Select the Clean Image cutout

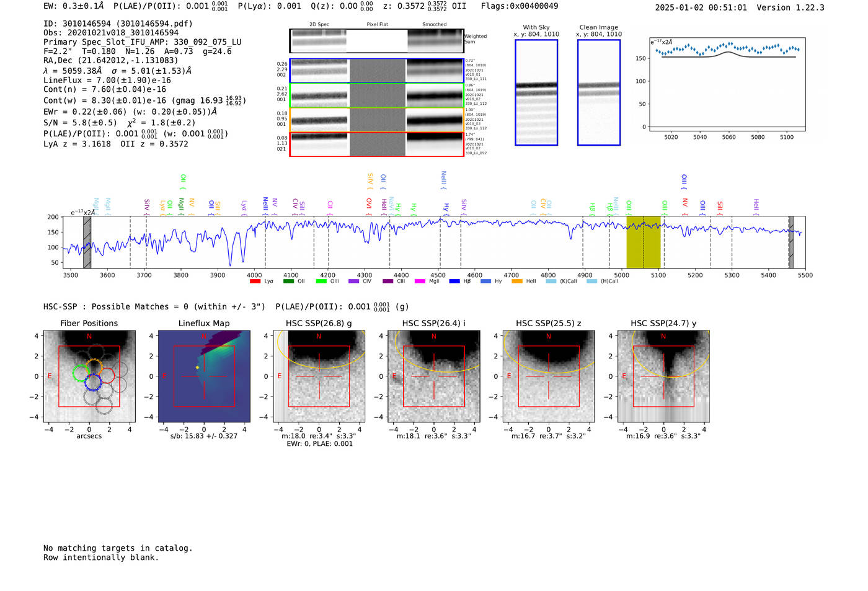(599, 92)
